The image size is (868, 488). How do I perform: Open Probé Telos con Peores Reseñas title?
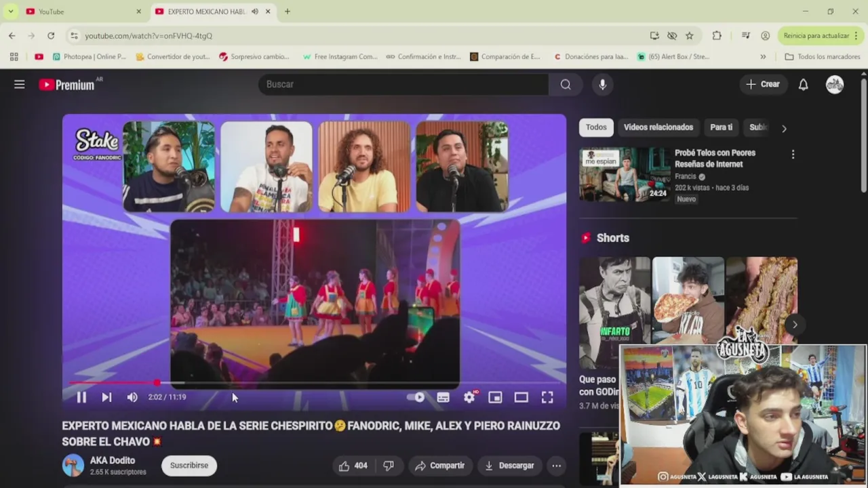715,159
